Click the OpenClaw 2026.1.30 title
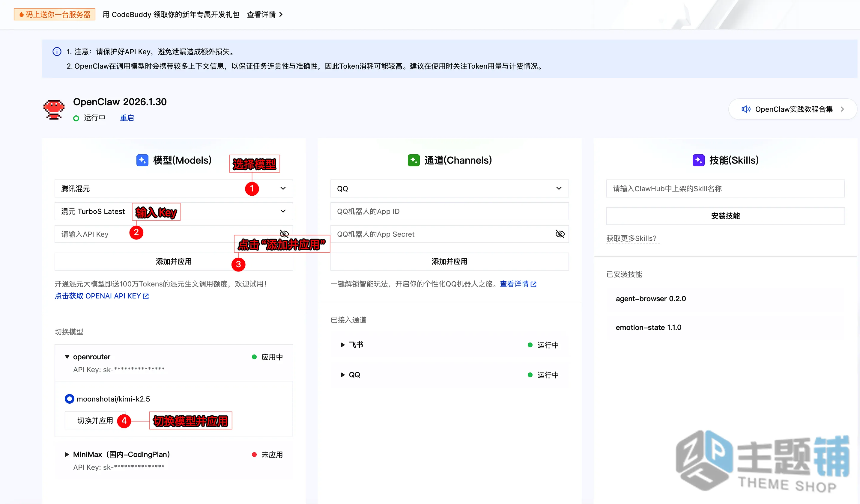Viewport: 860px width, 504px height. 120,102
